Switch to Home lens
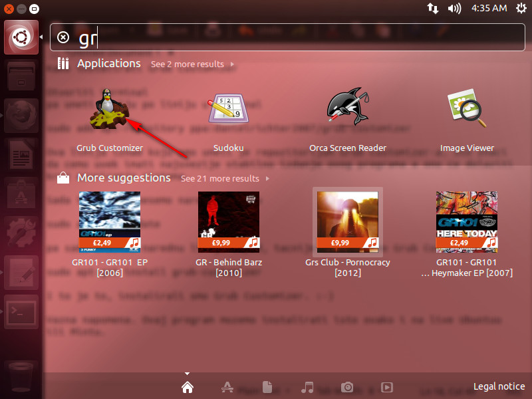The image size is (532, 399). tap(188, 387)
